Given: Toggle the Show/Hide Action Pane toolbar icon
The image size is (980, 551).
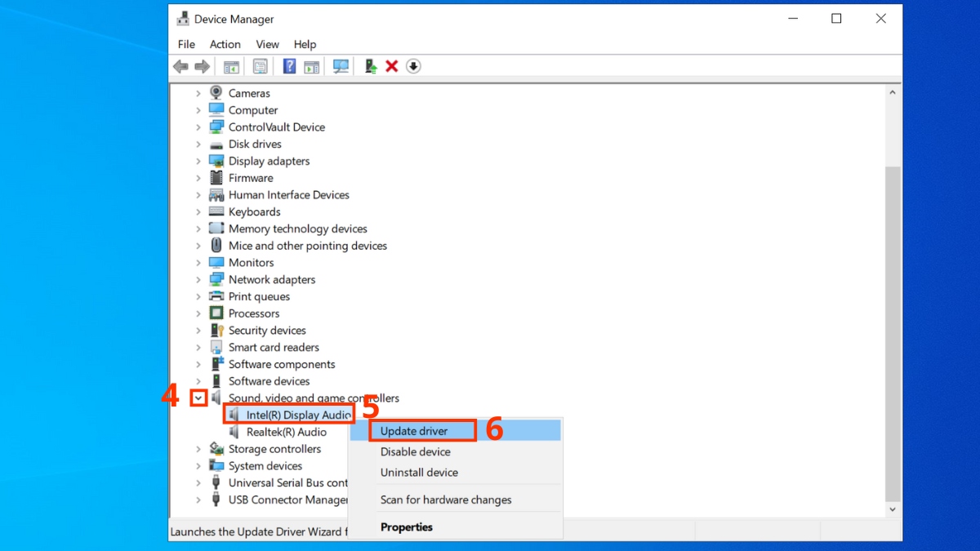Looking at the screenshot, I should pyautogui.click(x=311, y=66).
